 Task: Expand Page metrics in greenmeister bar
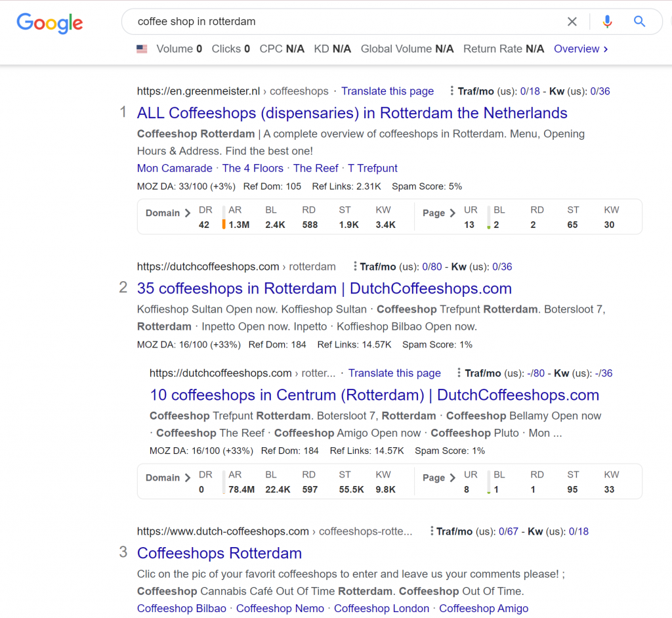click(x=439, y=213)
